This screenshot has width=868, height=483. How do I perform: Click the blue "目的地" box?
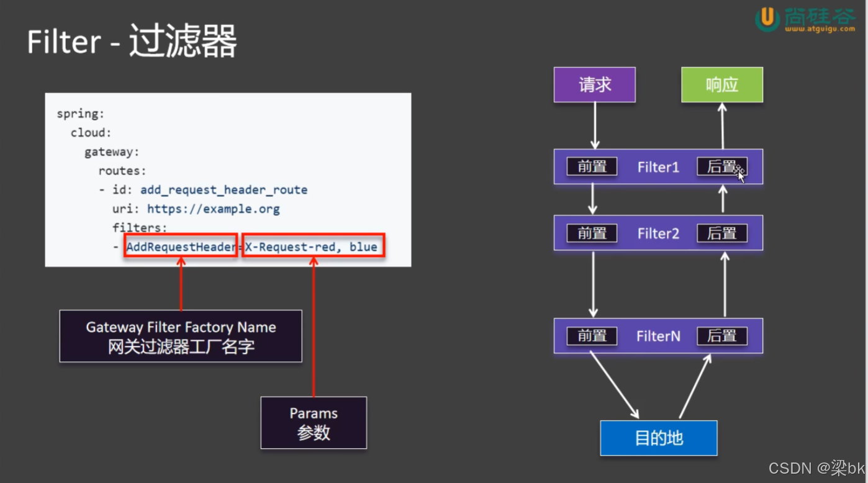pyautogui.click(x=659, y=438)
